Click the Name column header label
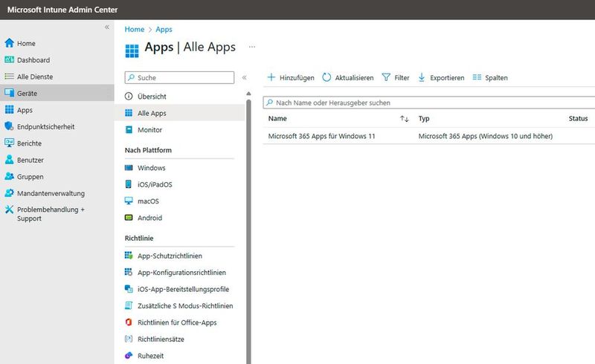The image size is (595, 364). [277, 118]
